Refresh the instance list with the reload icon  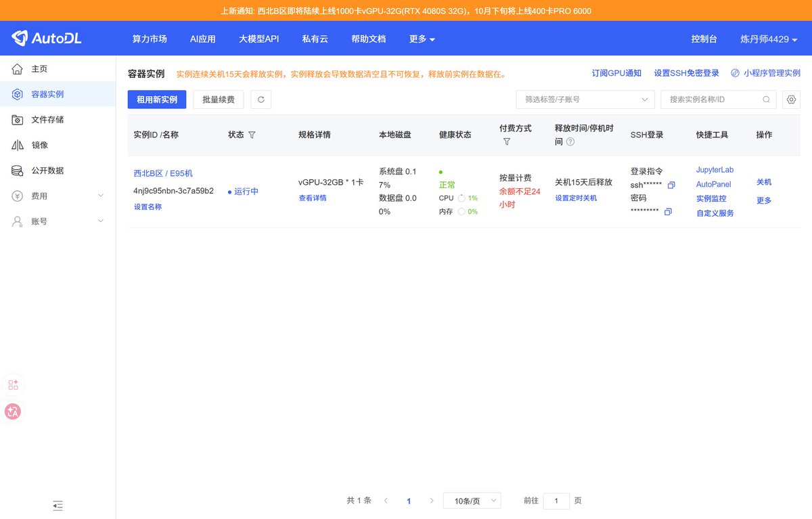tap(261, 99)
